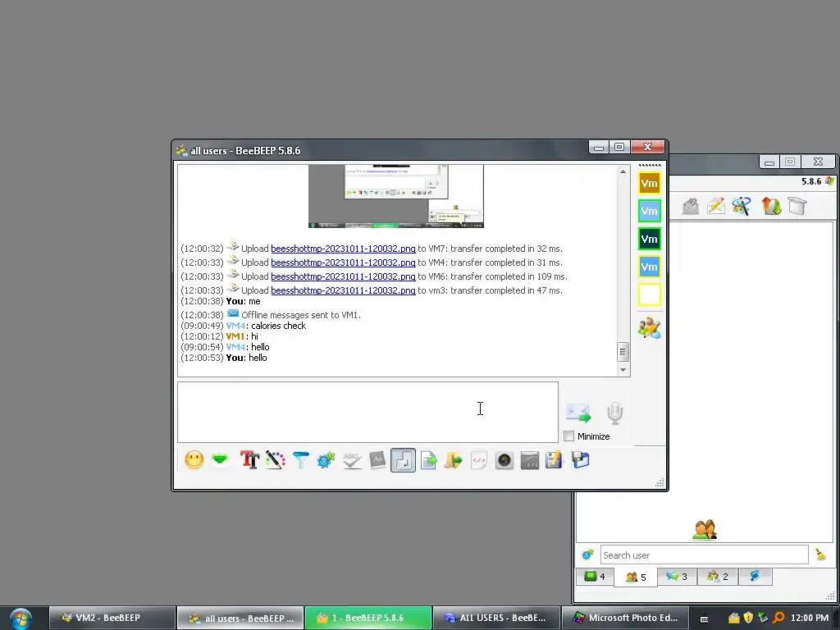This screenshot has width=840, height=630.
Task: Open chat settings gear icon in toolbar
Action: 326,460
